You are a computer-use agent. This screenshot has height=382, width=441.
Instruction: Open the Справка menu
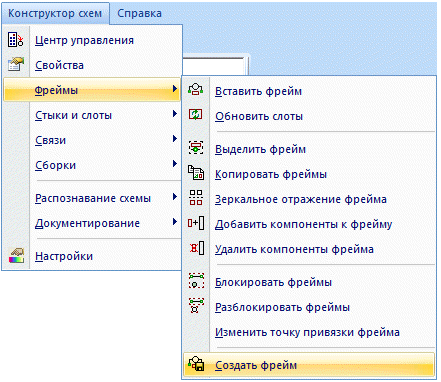(139, 13)
